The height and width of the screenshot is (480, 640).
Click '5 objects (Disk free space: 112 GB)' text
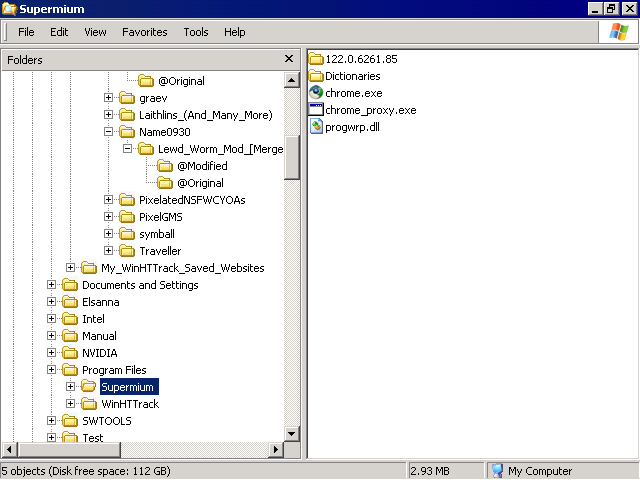point(86,471)
